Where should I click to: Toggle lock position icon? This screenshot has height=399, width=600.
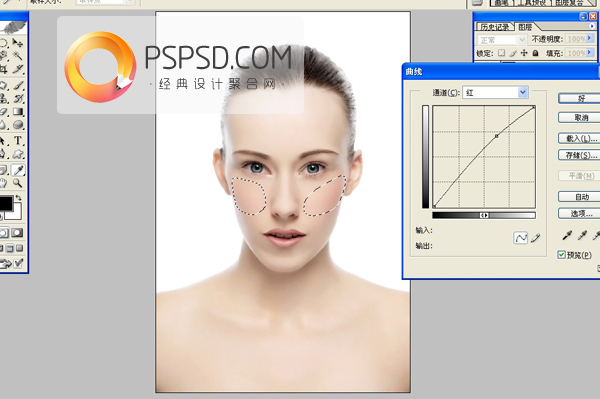[x=524, y=53]
